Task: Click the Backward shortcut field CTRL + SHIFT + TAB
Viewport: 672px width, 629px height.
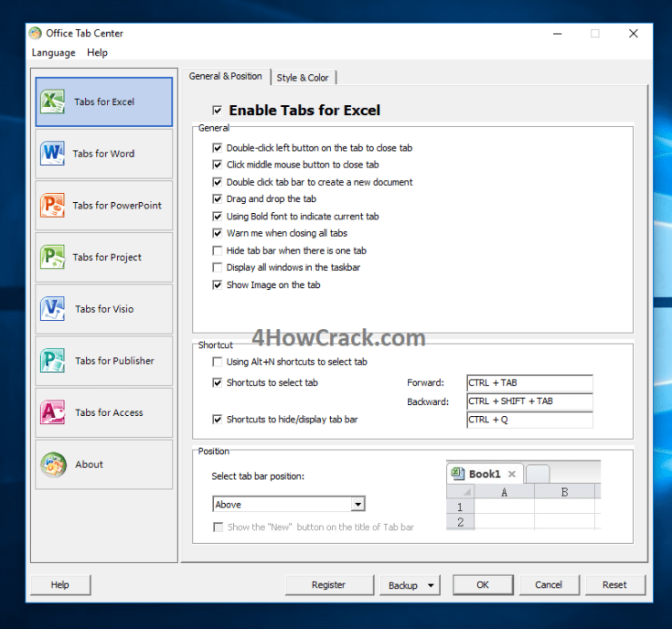Action: 529,401
